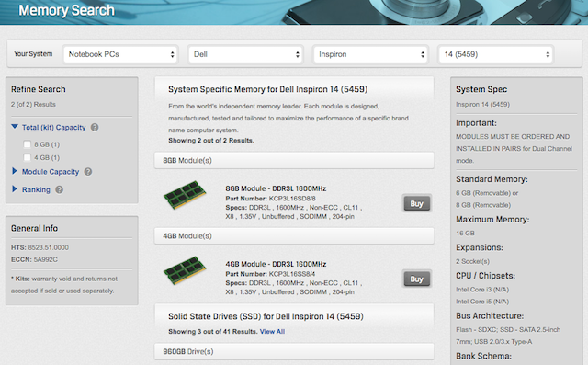Click the HTS: 8523.51.0000 entry
Screen dimensions: 588x365
point(40,247)
